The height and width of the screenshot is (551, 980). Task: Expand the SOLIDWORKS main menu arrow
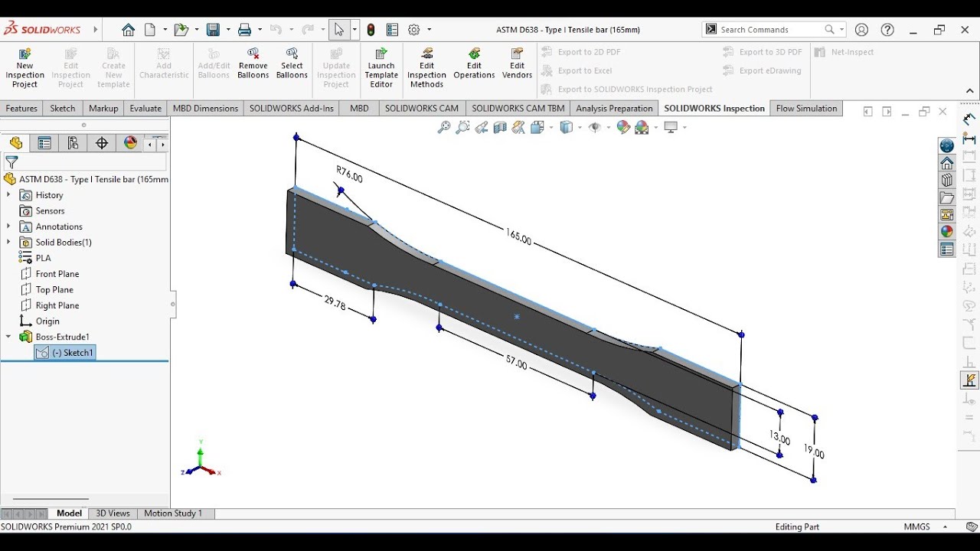click(96, 30)
